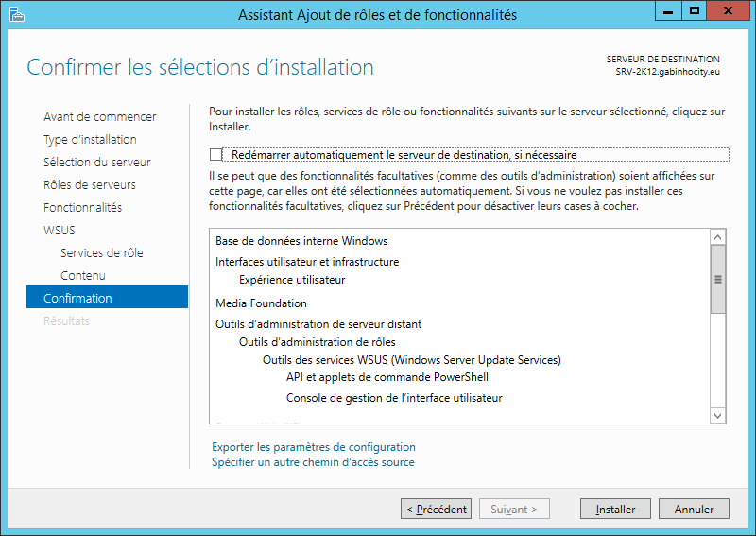Click the Installer button

click(615, 509)
